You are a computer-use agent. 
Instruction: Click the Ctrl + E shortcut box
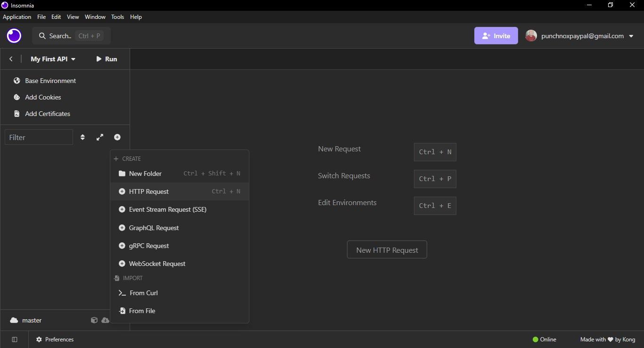click(x=435, y=206)
